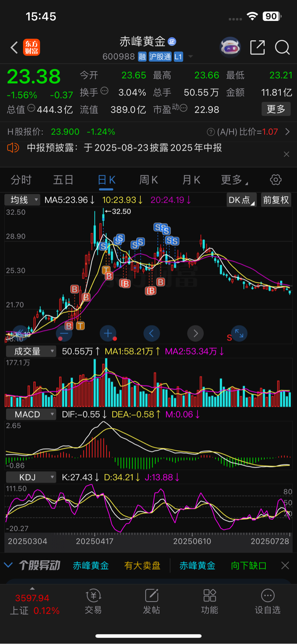
Task: Open A/H ratio help question mark
Action: click(x=211, y=132)
